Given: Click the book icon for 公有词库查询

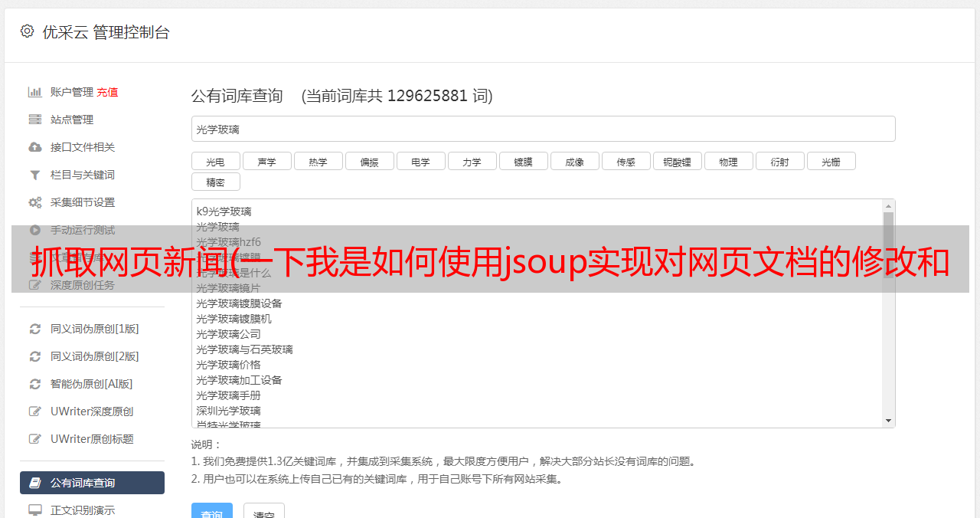Looking at the screenshot, I should [x=35, y=483].
